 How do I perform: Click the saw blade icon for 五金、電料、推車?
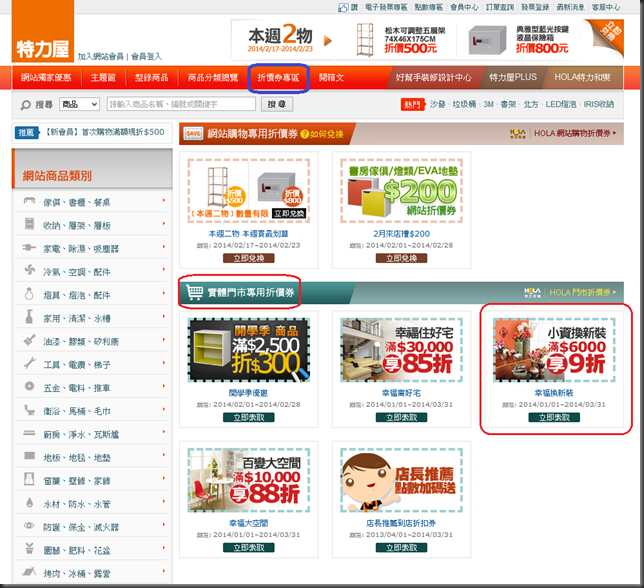pos(29,386)
